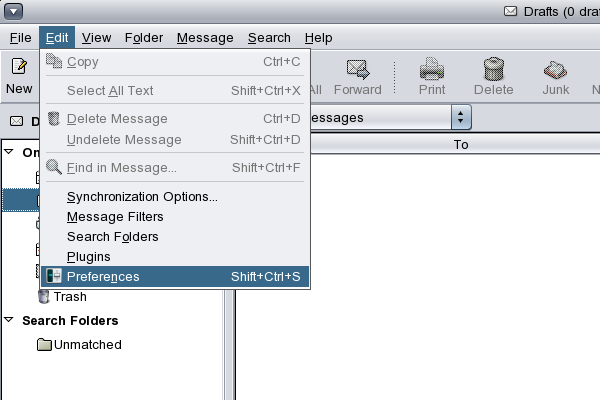Image resolution: width=600 pixels, height=400 pixels.
Task: Open the View menu
Action: (x=96, y=38)
